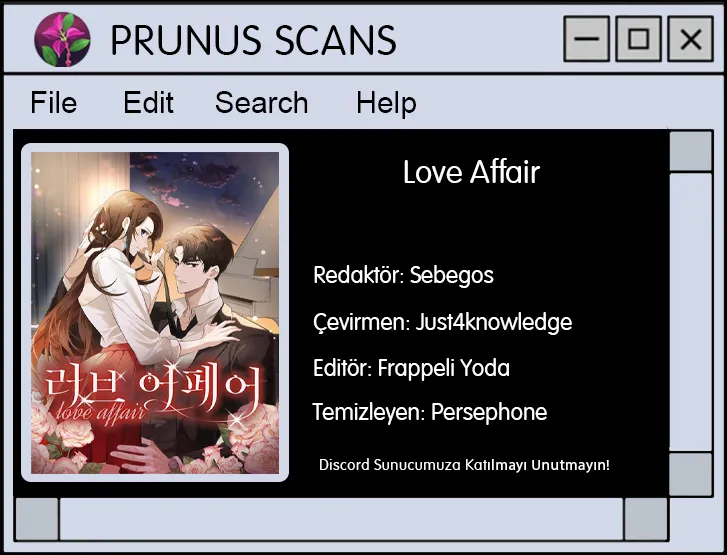Click the vertical scrollbar track

(691, 312)
